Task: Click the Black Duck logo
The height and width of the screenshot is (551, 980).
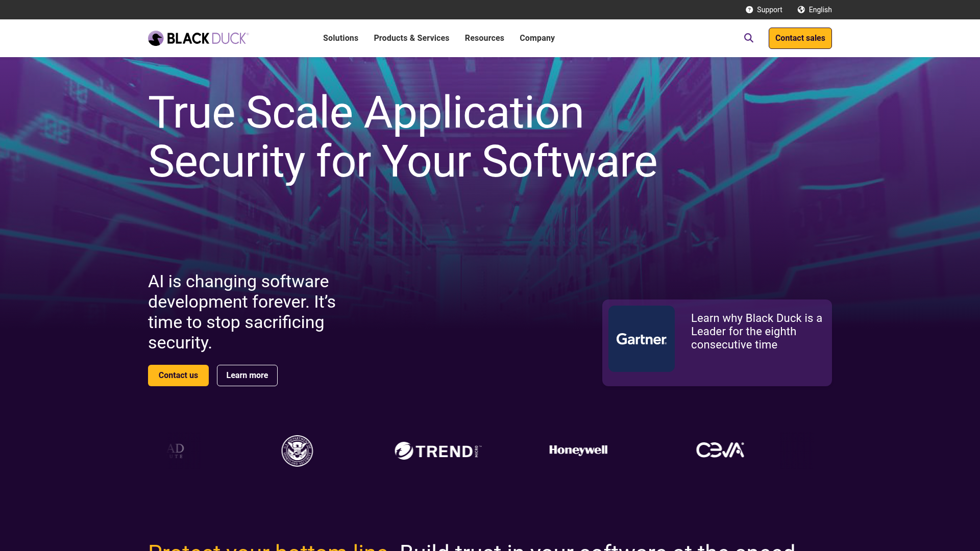Action: tap(198, 38)
